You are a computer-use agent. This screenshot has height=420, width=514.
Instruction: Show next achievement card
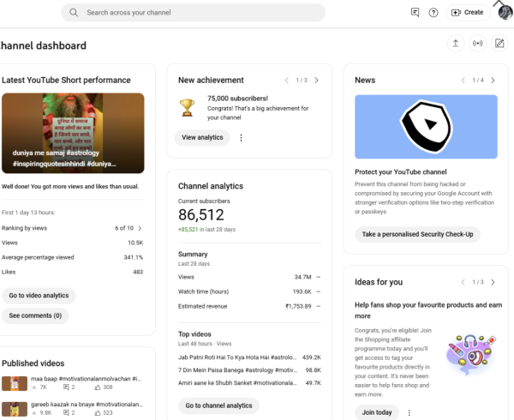tap(316, 80)
